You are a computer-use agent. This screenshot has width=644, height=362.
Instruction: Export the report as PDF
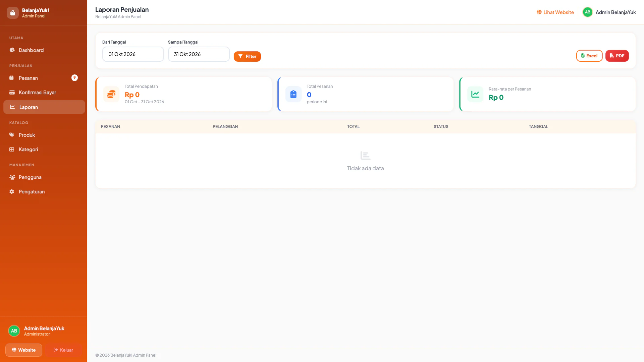click(x=617, y=56)
